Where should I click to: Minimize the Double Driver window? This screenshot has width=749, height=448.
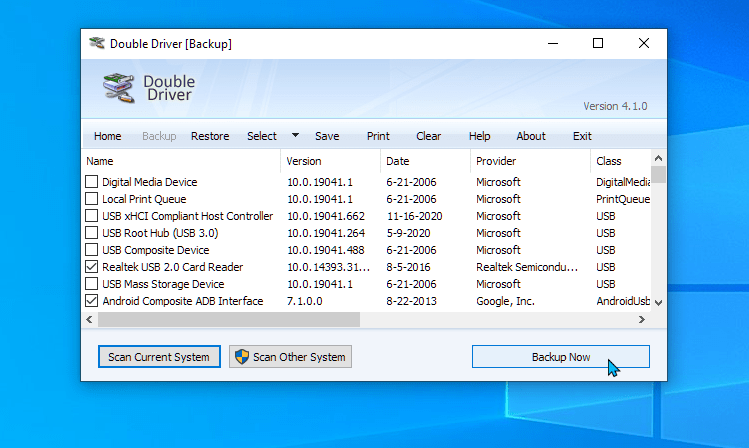[553, 43]
